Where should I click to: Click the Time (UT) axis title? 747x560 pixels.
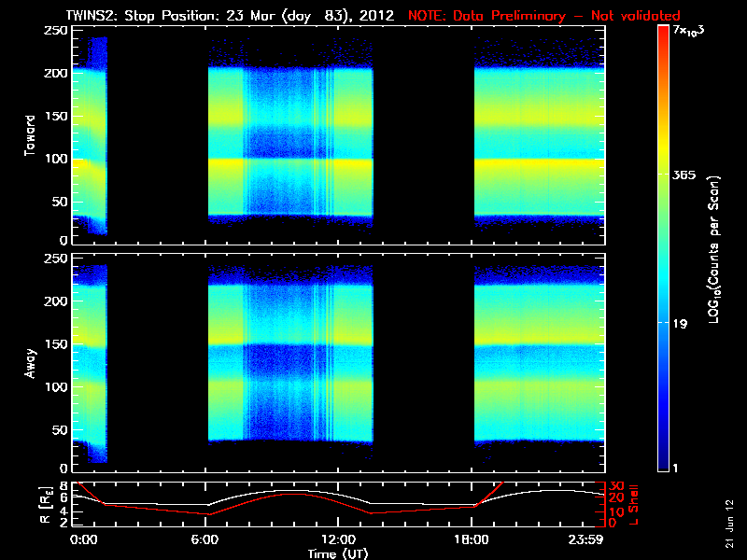click(338, 553)
